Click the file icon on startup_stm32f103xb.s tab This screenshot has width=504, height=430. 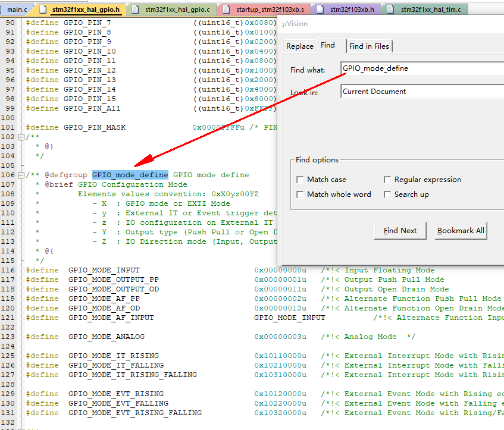(x=227, y=10)
